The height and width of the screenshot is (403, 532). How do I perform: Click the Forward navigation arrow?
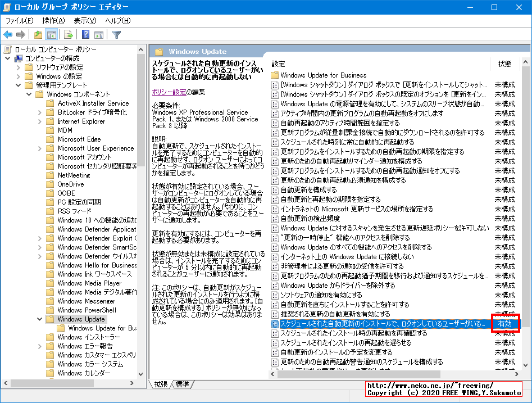tap(20, 34)
